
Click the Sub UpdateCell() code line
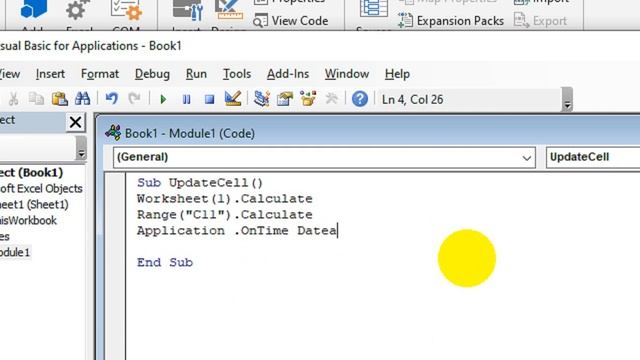tap(200, 182)
